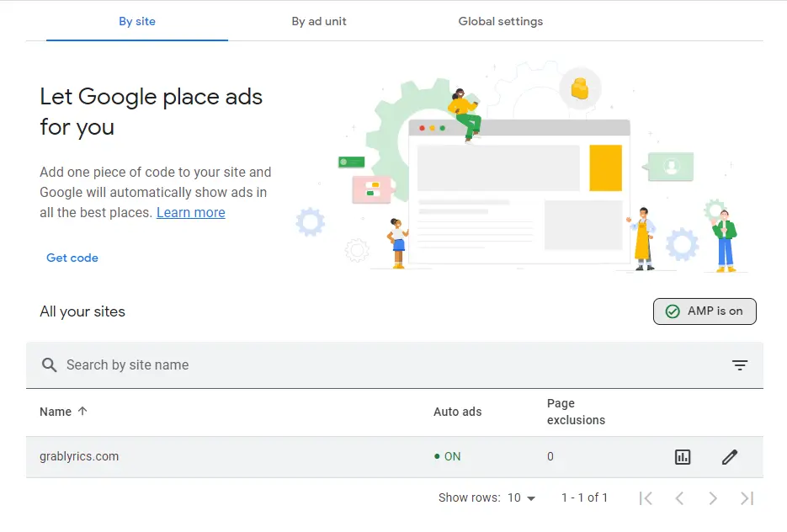Open the filter options icon
The image size is (787, 532).
(x=739, y=365)
